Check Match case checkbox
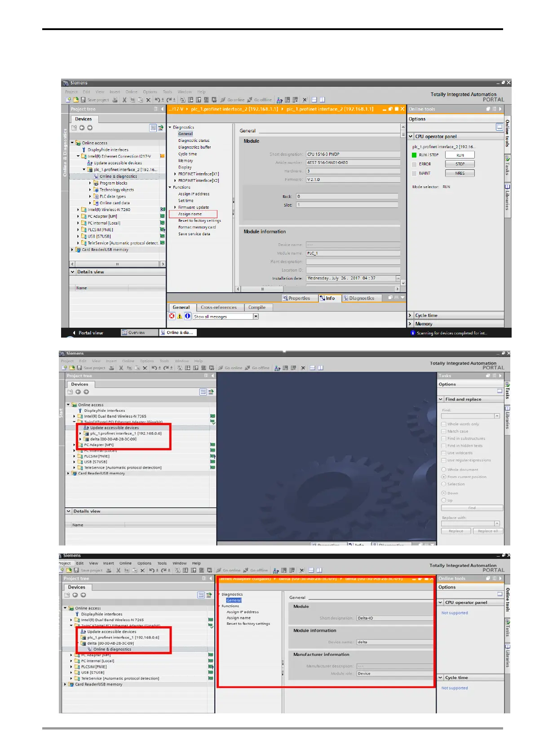Screen dimensions: 535x756 tap(443, 431)
